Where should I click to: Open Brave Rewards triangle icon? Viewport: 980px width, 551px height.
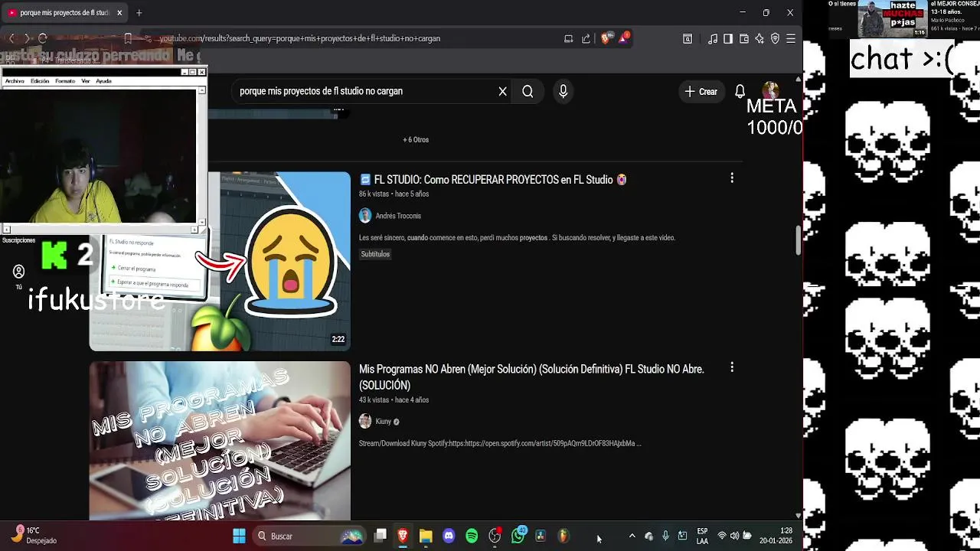623,37
